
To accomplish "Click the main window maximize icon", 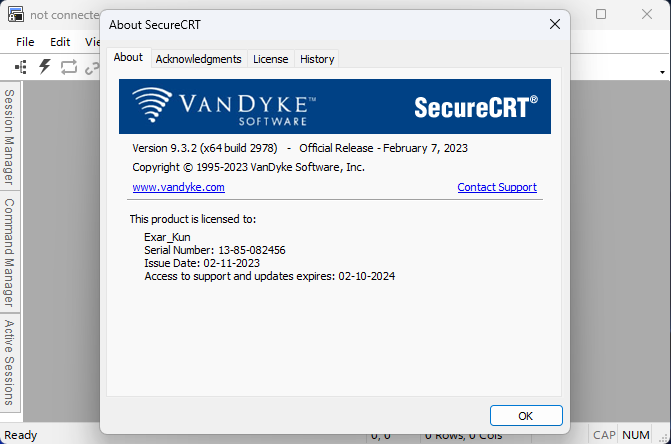I will [x=601, y=14].
